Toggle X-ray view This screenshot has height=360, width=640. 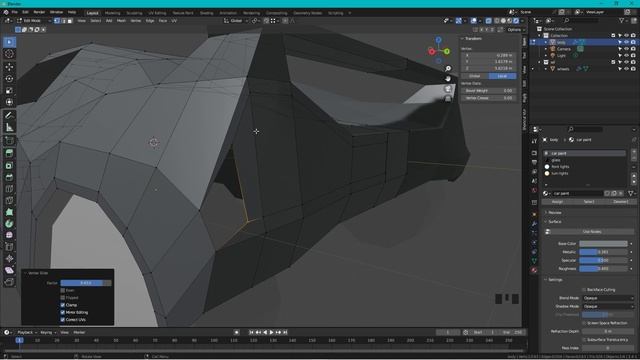tap(489, 20)
